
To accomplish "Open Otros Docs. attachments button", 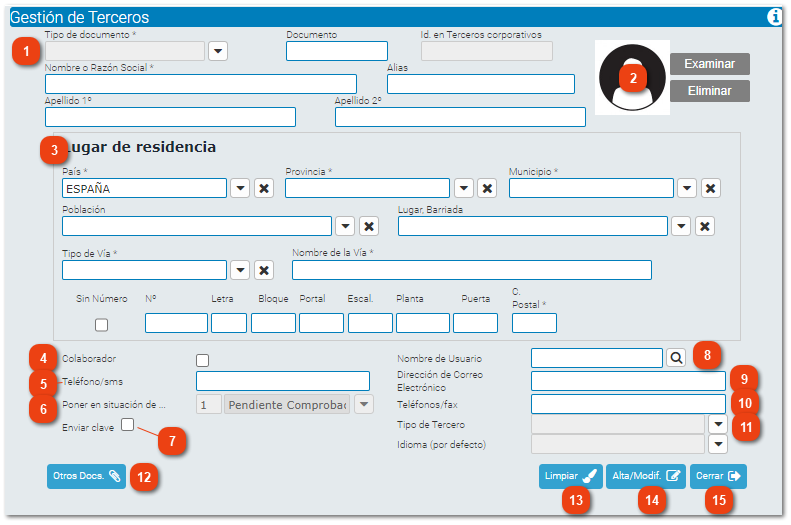I will 86,476.
